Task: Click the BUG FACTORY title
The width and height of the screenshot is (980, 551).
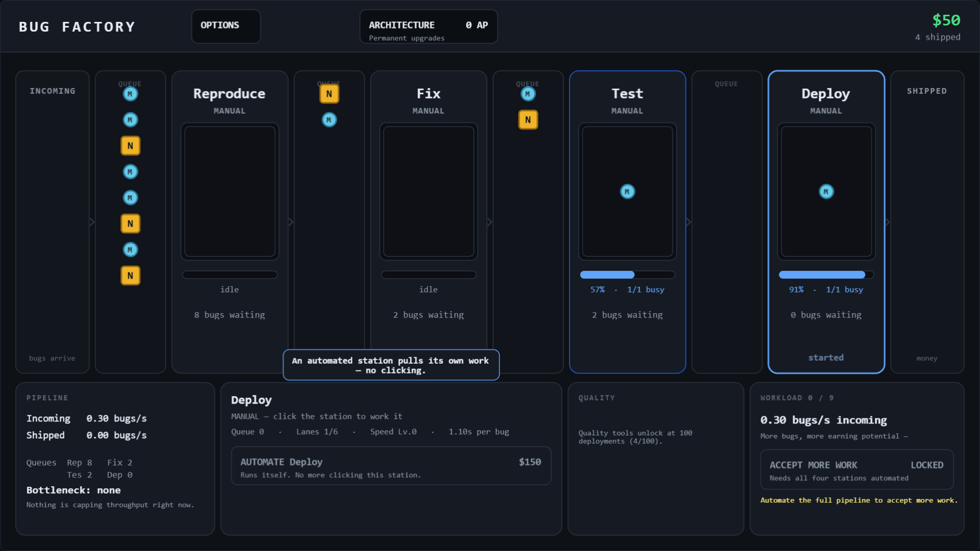Action: 77,27
